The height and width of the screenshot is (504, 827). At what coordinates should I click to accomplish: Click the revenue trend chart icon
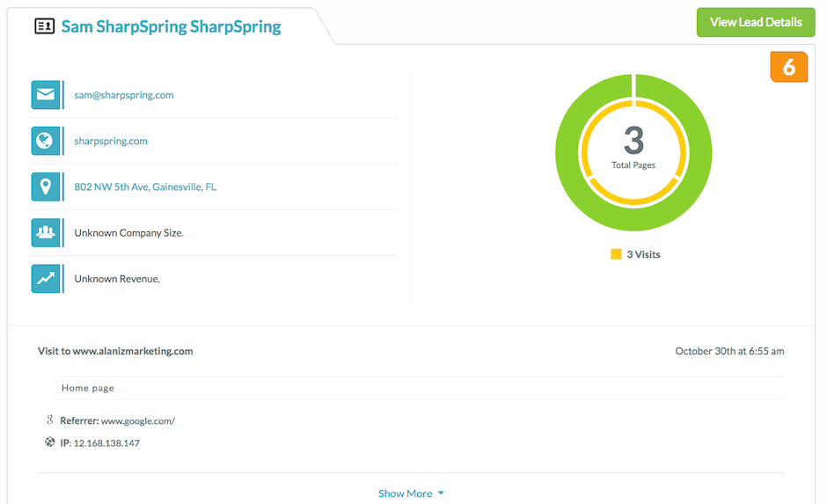[45, 279]
